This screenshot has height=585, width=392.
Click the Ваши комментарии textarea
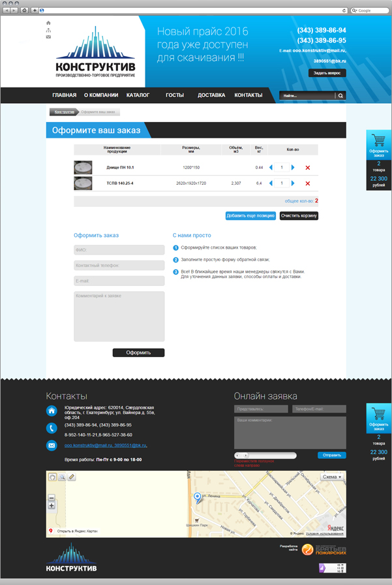click(290, 433)
